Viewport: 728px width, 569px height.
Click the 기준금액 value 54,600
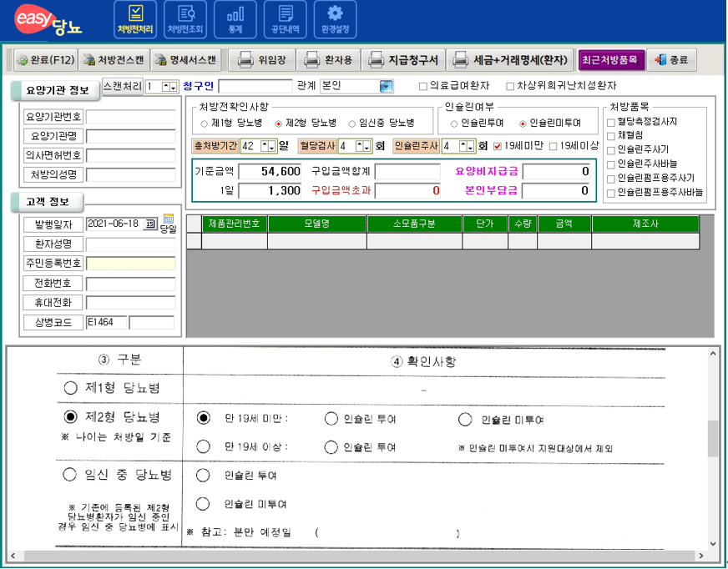pyautogui.click(x=270, y=172)
